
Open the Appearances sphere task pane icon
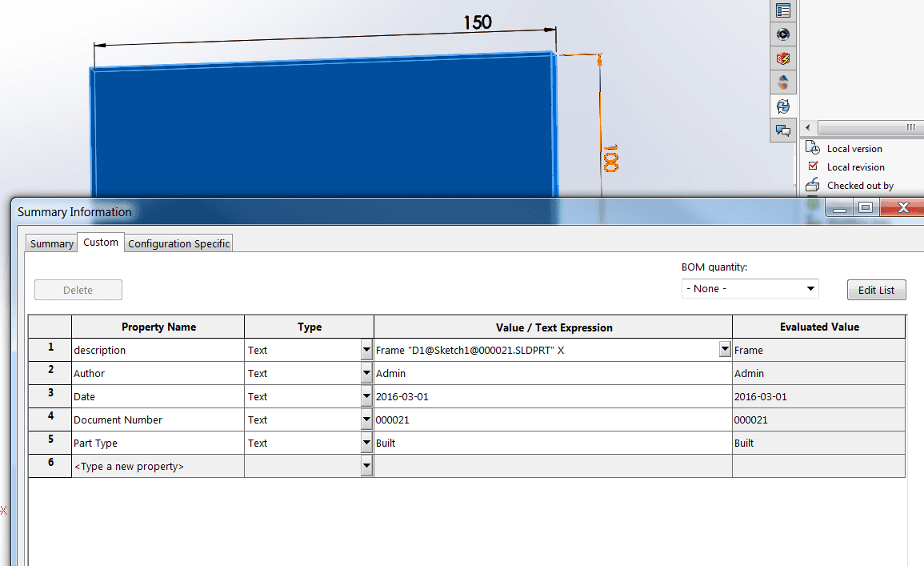tap(783, 82)
